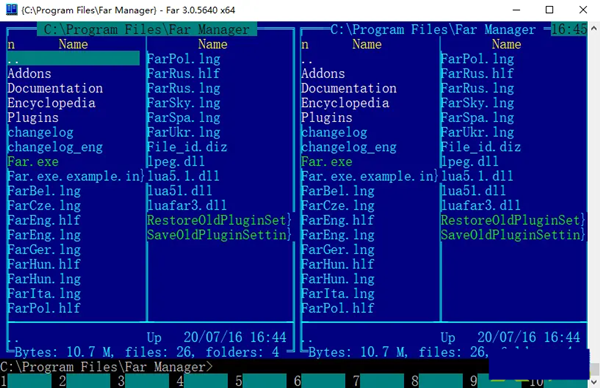
Task: Click command line prompt C:\Program Files\Far Manager>
Action: pos(106,367)
